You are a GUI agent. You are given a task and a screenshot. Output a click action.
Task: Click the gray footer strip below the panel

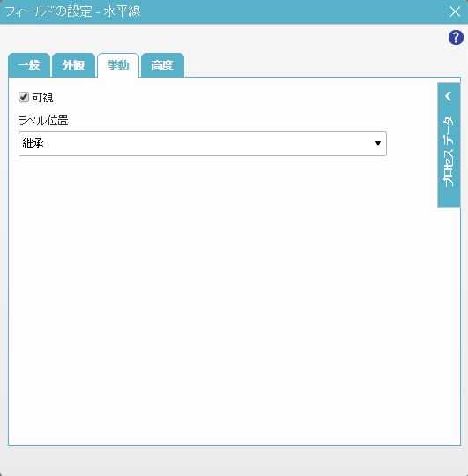234,461
